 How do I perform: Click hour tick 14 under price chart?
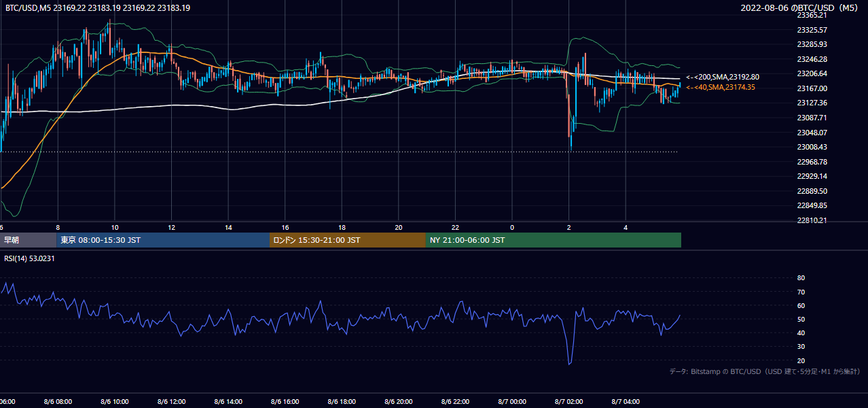click(x=228, y=227)
